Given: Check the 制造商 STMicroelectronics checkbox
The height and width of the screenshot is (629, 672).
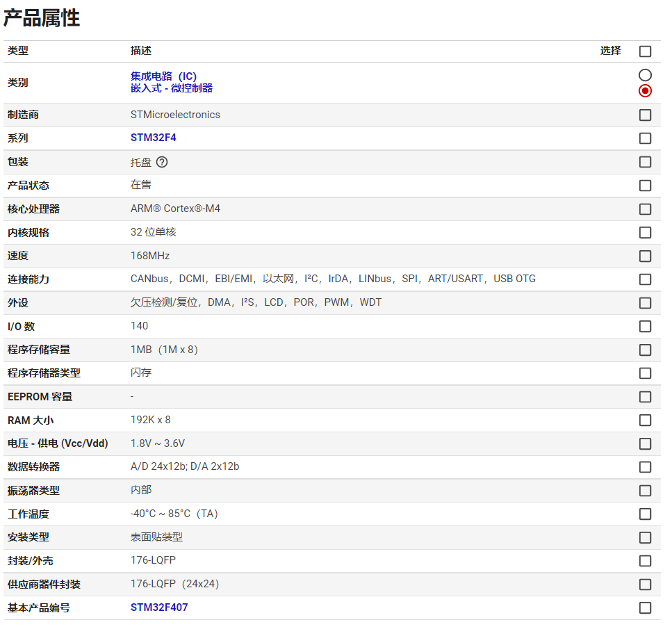Looking at the screenshot, I should [645, 115].
